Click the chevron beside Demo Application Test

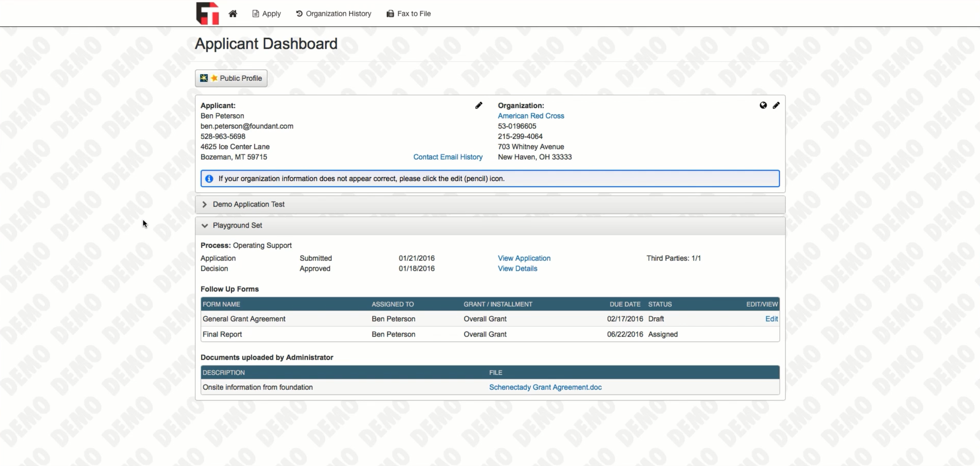(x=205, y=205)
